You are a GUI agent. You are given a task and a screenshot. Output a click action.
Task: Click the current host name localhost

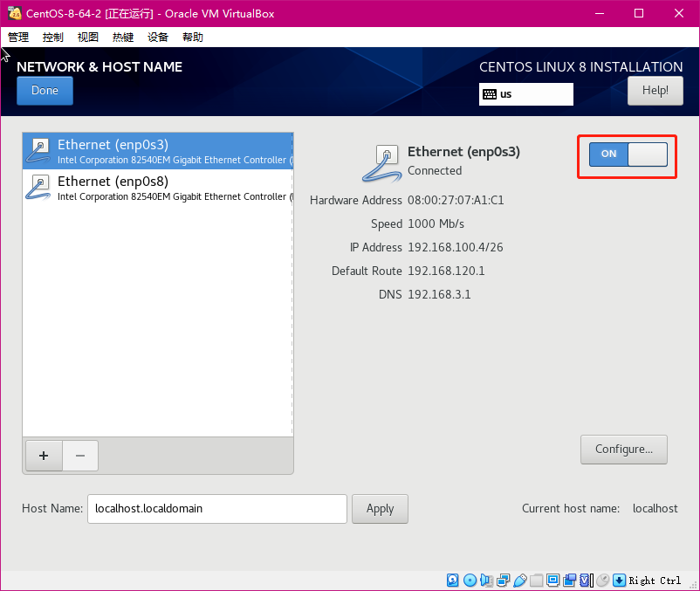tap(655, 508)
